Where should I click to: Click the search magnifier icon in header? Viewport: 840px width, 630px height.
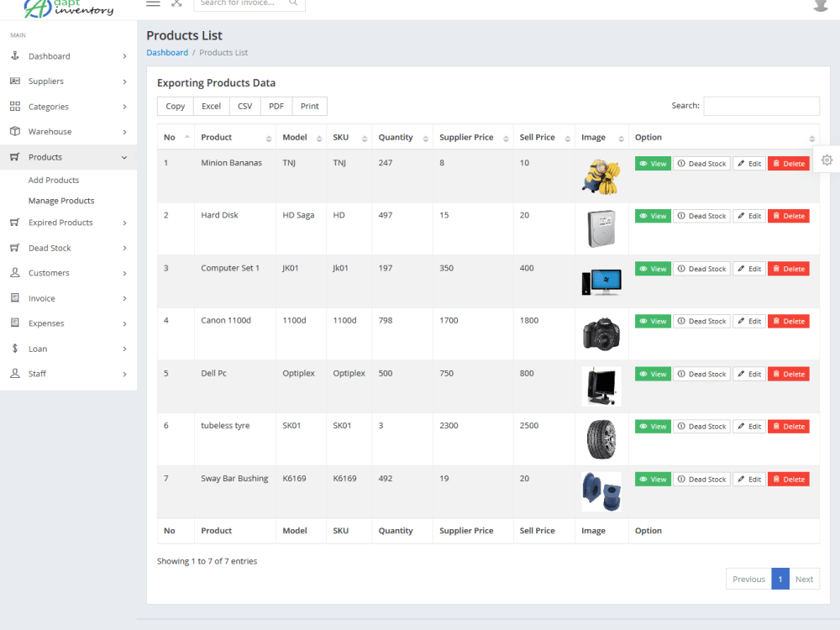click(293, 3)
